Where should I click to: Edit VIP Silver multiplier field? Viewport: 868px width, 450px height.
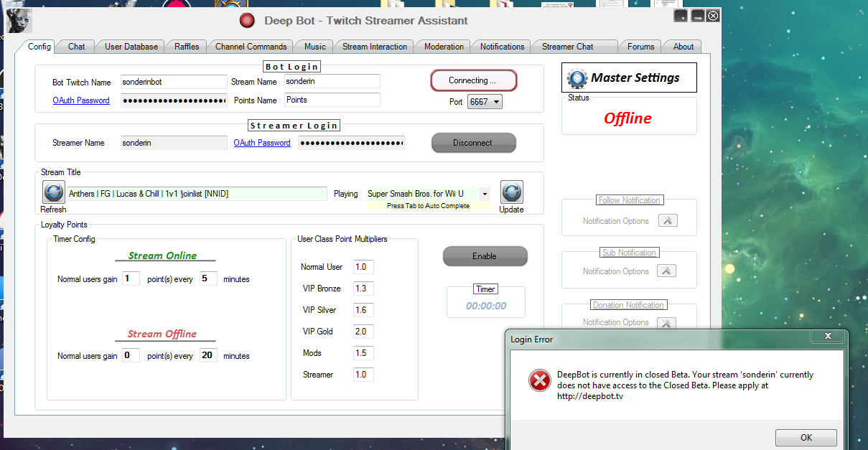click(x=363, y=310)
